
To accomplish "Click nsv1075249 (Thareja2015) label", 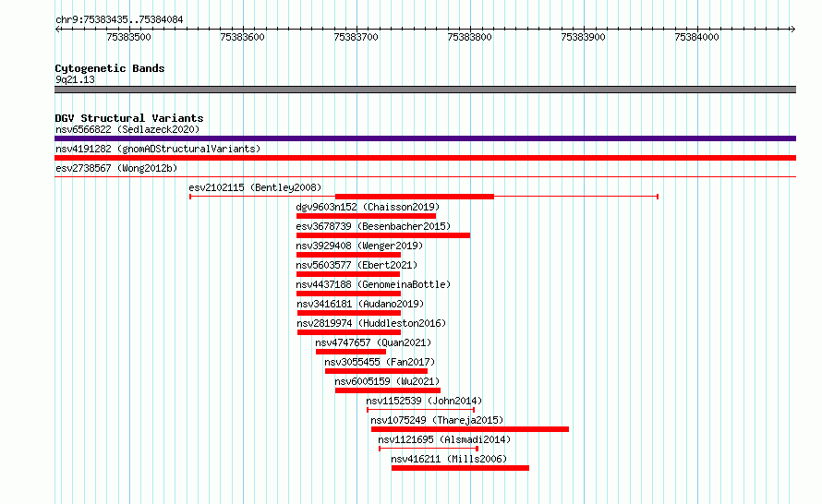I will 437,420.
